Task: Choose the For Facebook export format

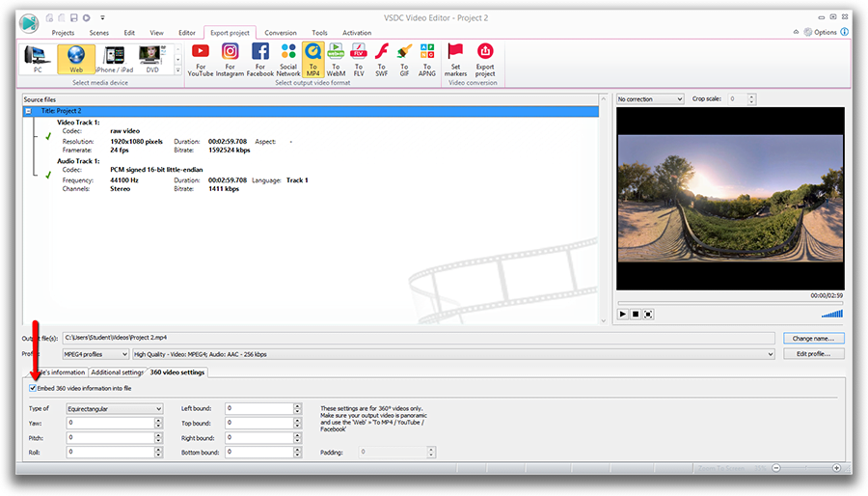Action: pos(260,60)
